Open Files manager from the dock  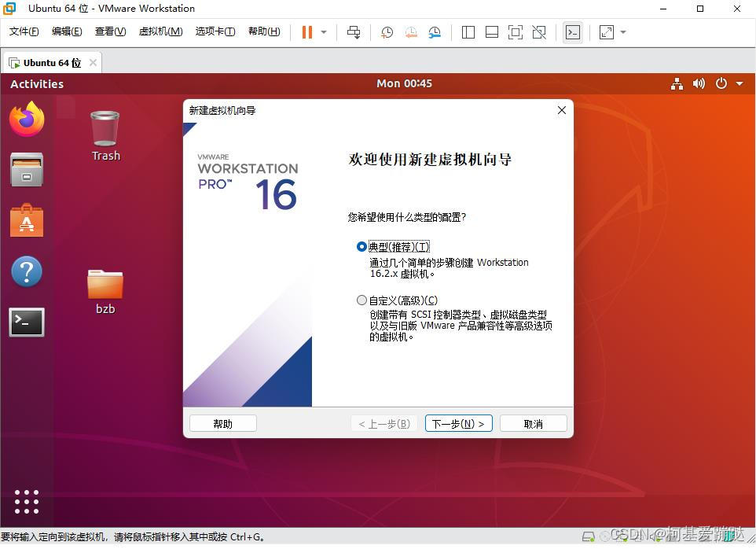(x=27, y=169)
